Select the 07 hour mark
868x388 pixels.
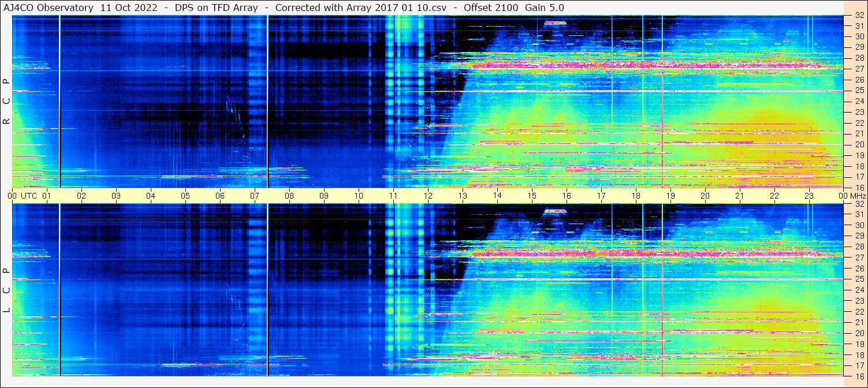coord(255,196)
